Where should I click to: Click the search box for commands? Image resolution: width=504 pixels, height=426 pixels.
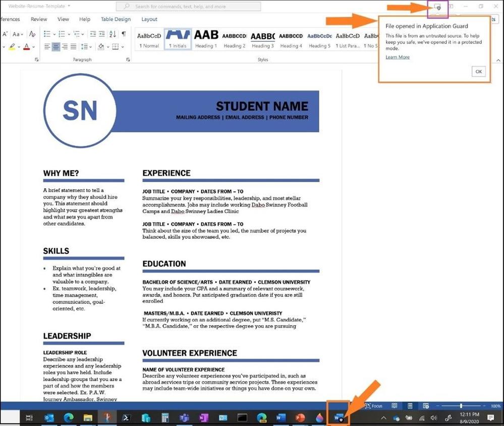pos(188,7)
